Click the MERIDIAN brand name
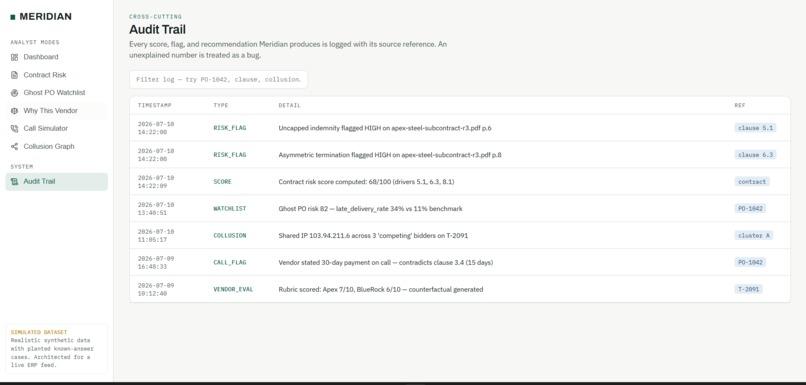Image resolution: width=806 pixels, height=385 pixels. tap(46, 16)
